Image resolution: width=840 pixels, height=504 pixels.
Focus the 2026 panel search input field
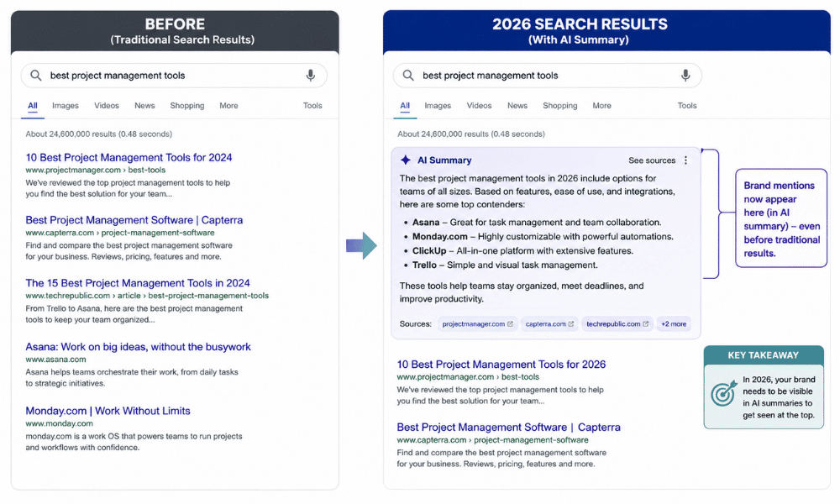547,76
